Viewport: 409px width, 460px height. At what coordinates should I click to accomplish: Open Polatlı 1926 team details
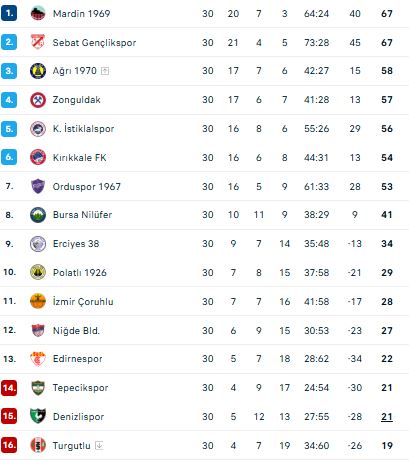(80, 273)
